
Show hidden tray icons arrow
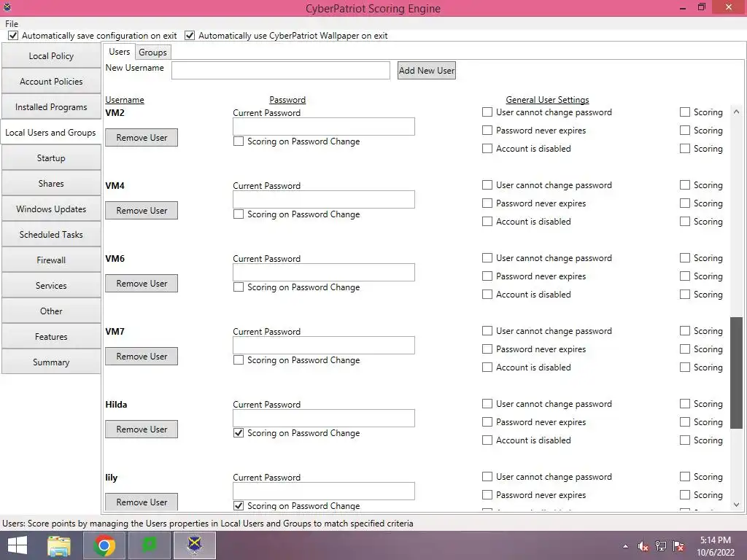point(625,546)
